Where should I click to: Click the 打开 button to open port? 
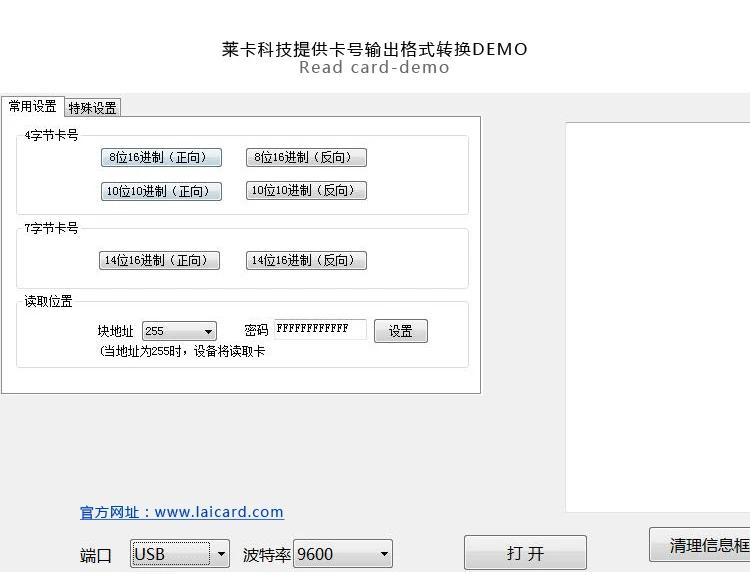(525, 553)
